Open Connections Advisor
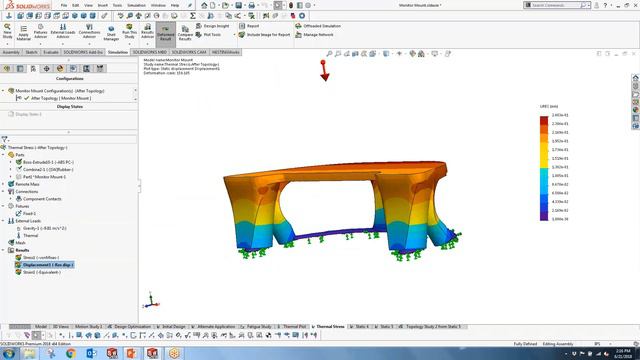Image resolution: width=640 pixels, height=360 pixels. pyautogui.click(x=89, y=32)
